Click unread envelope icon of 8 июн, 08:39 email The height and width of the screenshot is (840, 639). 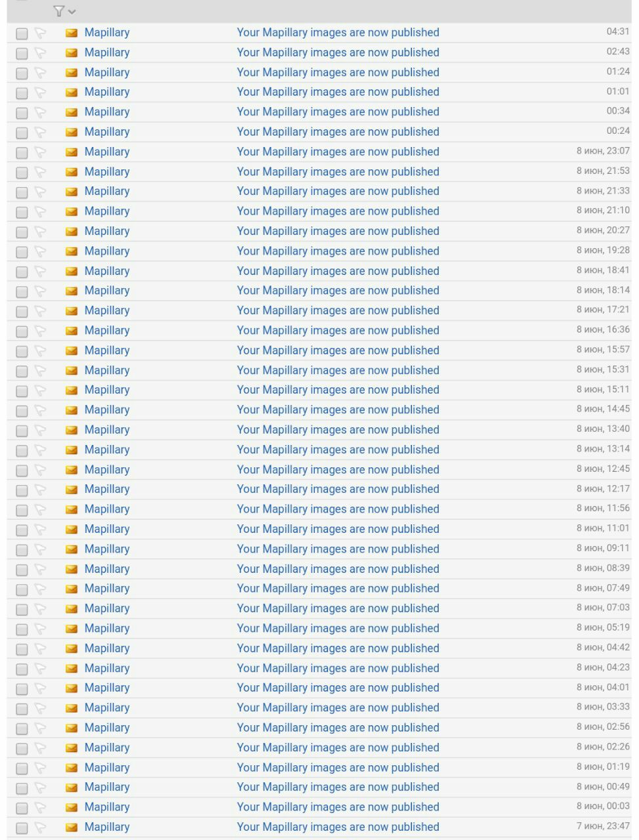(72, 569)
